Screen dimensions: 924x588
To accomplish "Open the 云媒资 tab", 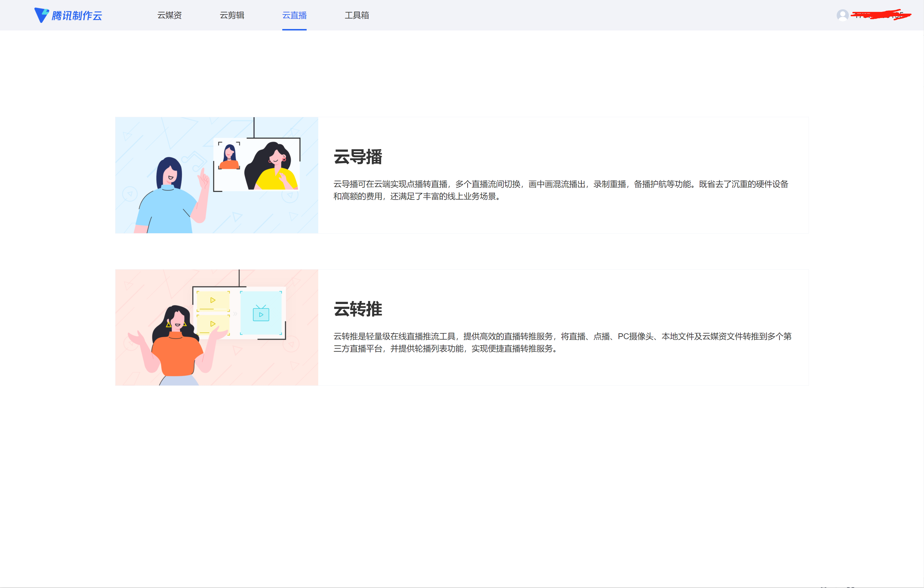I will (x=169, y=15).
